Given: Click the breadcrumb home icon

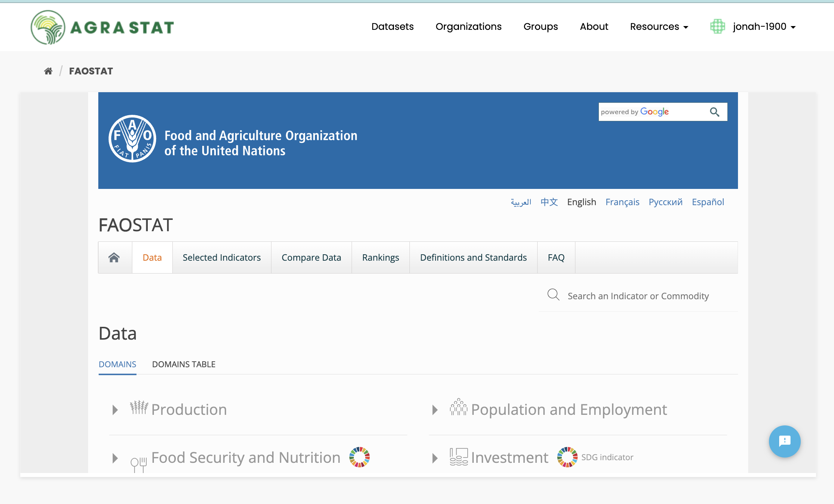Looking at the screenshot, I should (48, 71).
